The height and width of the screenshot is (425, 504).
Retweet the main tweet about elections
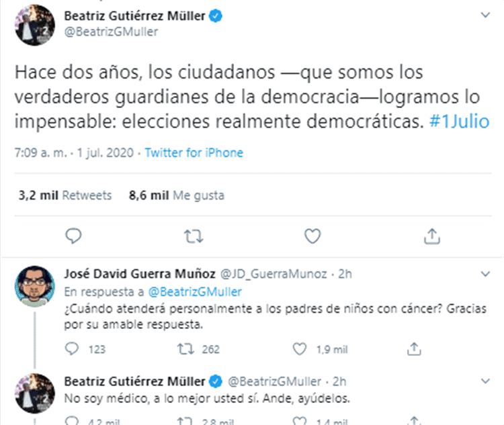coord(193,236)
